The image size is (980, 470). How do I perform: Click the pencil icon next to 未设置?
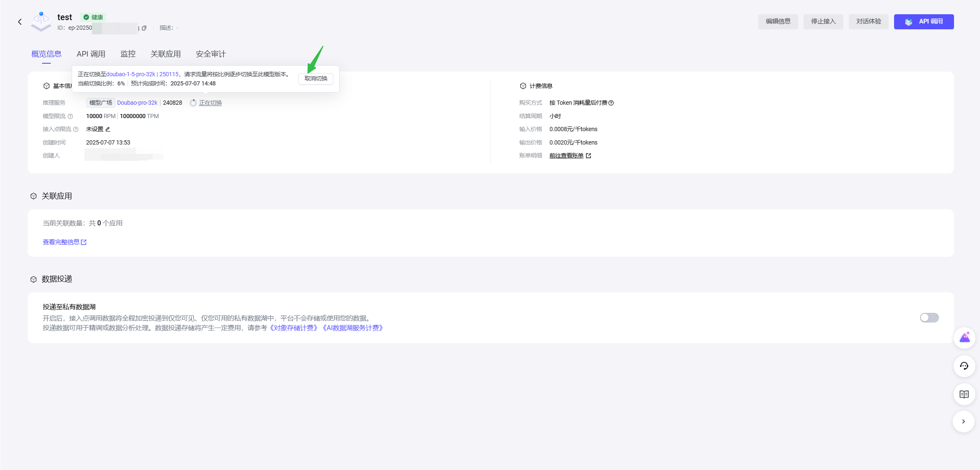[108, 129]
